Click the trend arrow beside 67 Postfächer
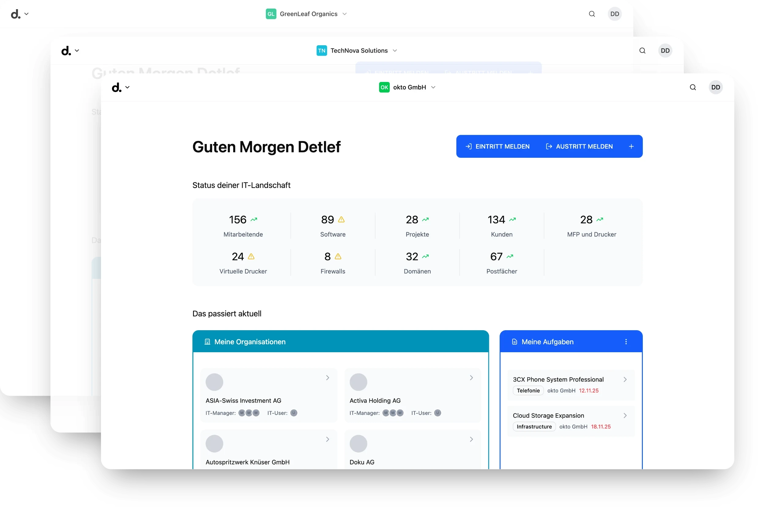 tap(509, 256)
